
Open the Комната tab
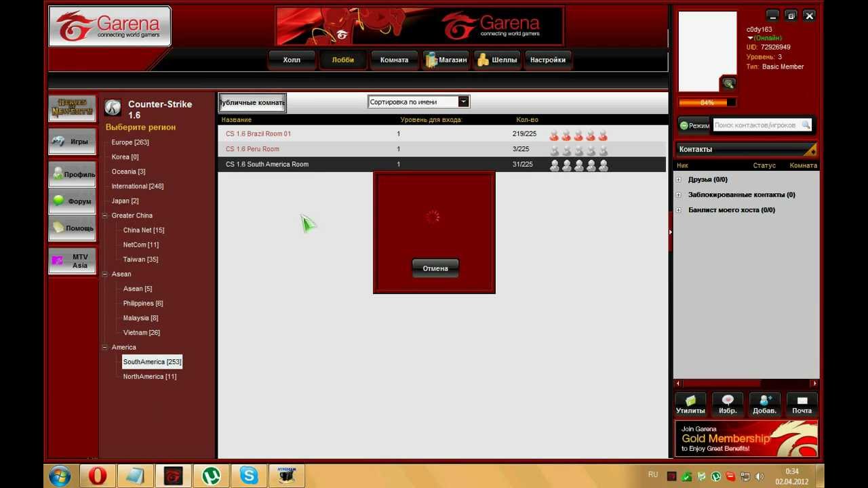[394, 60]
